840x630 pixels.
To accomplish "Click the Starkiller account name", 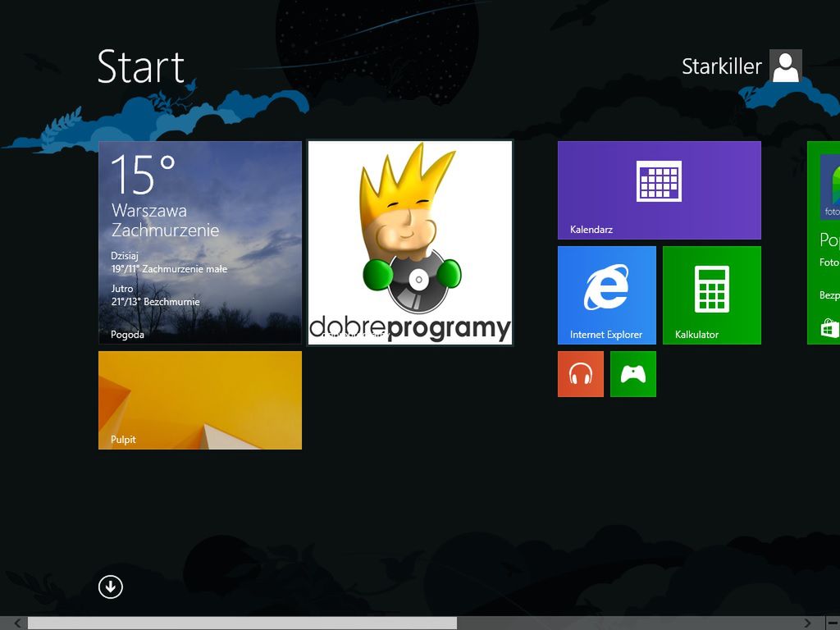I will coord(721,67).
